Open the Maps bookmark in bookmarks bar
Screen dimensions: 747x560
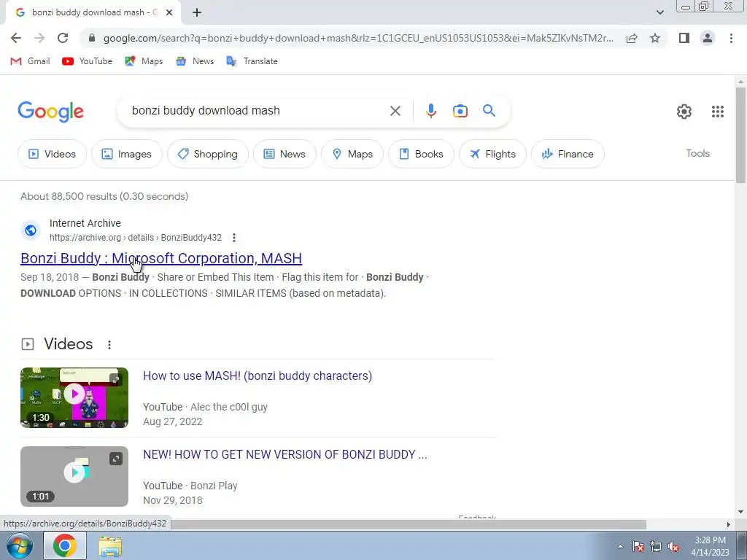(144, 61)
